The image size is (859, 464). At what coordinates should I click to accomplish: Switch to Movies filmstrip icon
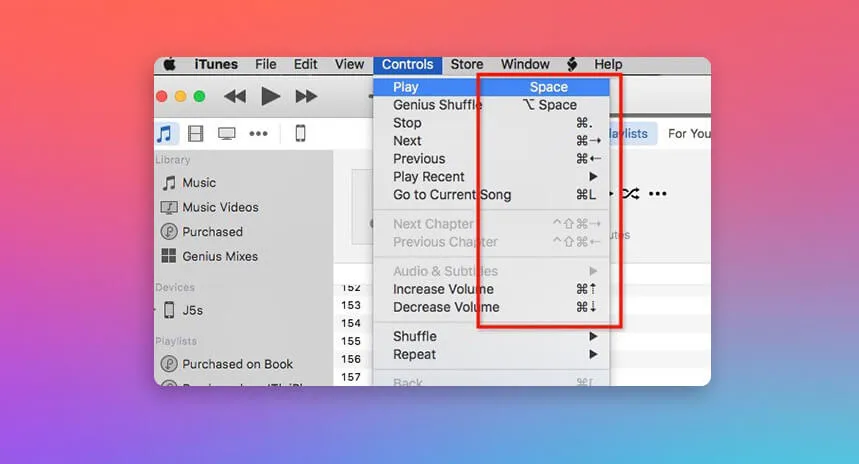[x=195, y=133]
